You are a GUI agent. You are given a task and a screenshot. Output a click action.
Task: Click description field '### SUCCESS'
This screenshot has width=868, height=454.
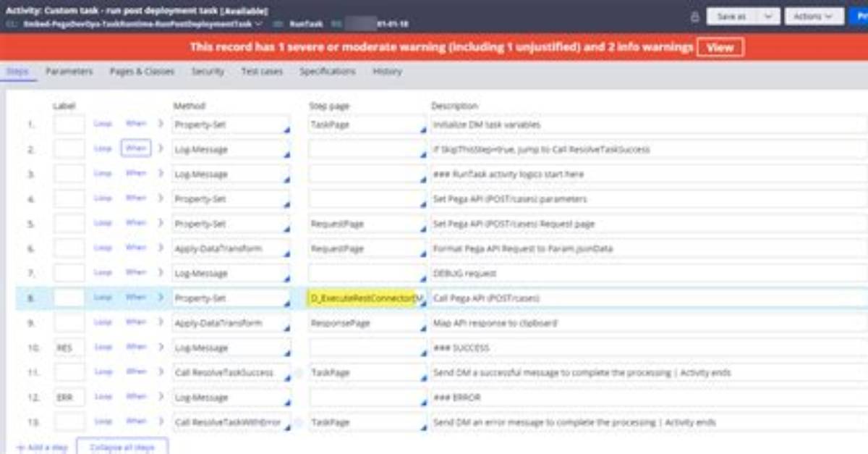pyautogui.click(x=649, y=348)
